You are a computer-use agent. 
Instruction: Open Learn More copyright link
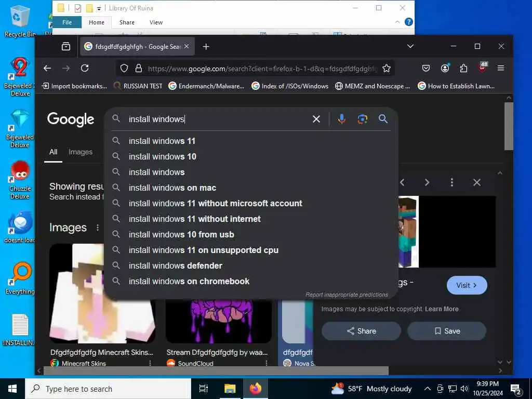pyautogui.click(x=442, y=309)
